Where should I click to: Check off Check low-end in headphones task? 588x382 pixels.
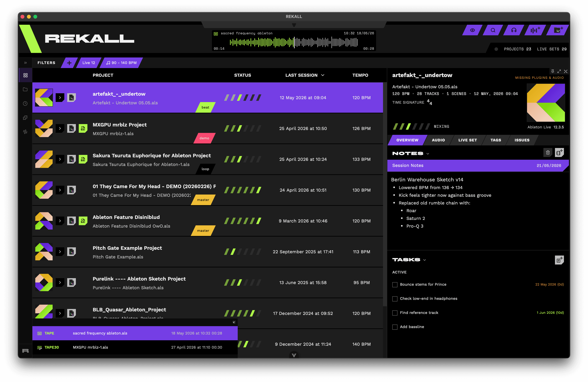395,299
